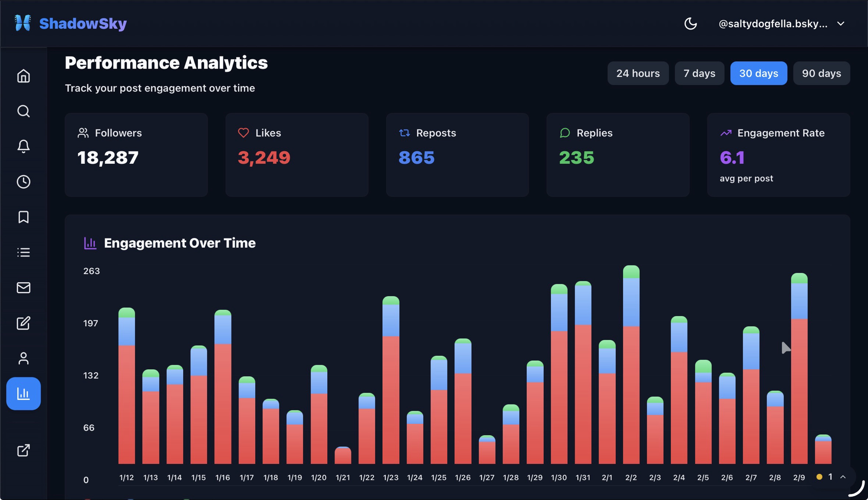The height and width of the screenshot is (500, 868).
Task: Switch to the 90 days range
Action: 821,73
